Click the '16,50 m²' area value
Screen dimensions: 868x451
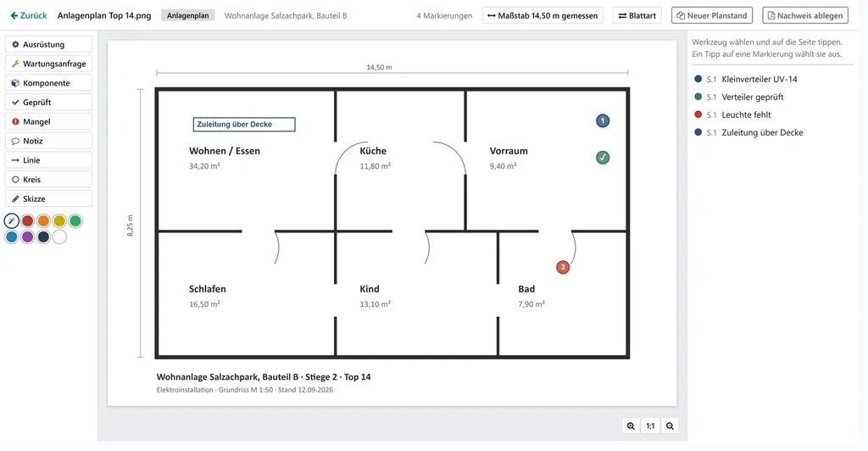tap(204, 303)
